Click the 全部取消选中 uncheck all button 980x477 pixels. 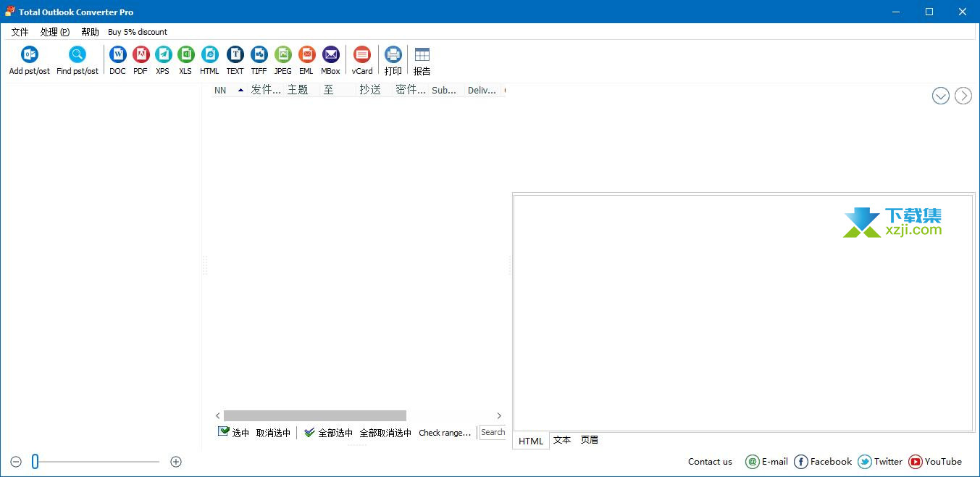click(x=385, y=433)
